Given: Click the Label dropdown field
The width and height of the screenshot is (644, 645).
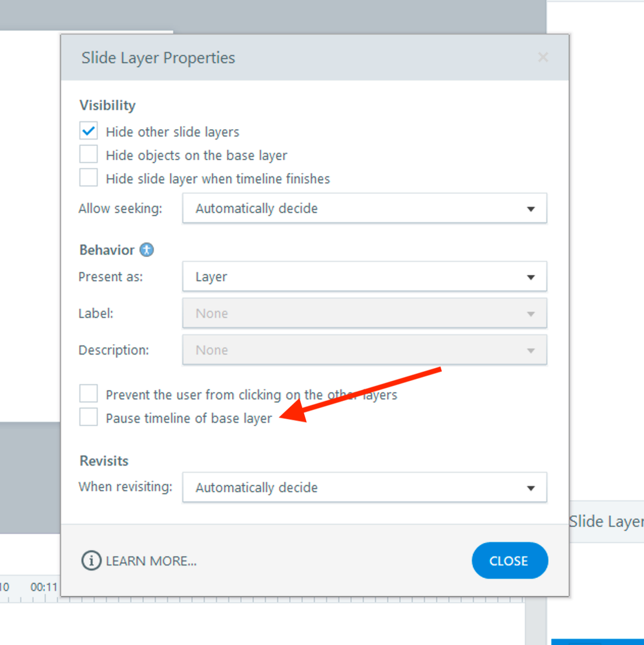Looking at the screenshot, I should (364, 314).
